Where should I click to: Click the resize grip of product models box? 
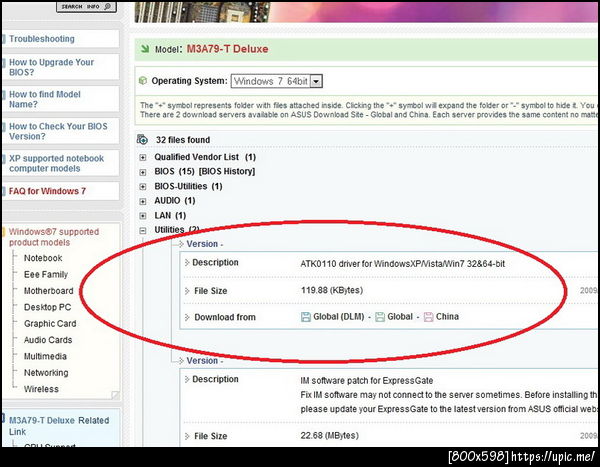coord(115,395)
